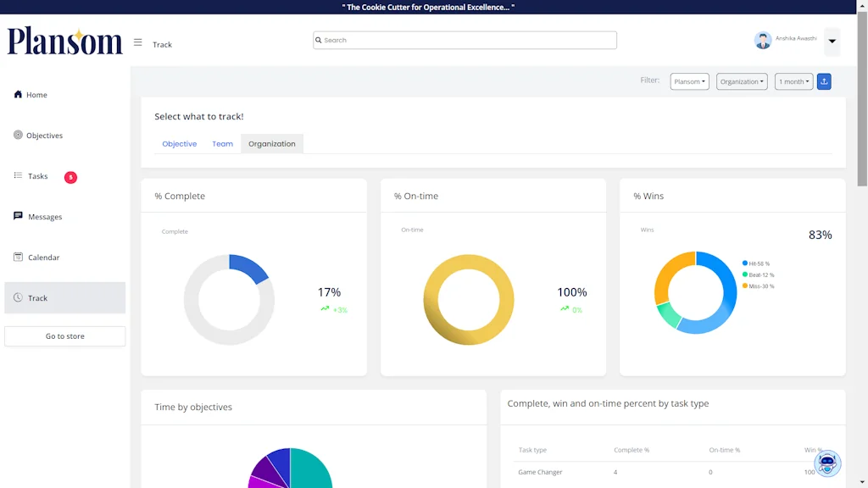The image size is (868, 488).
Task: Click the user profile avatar
Action: (x=763, y=41)
